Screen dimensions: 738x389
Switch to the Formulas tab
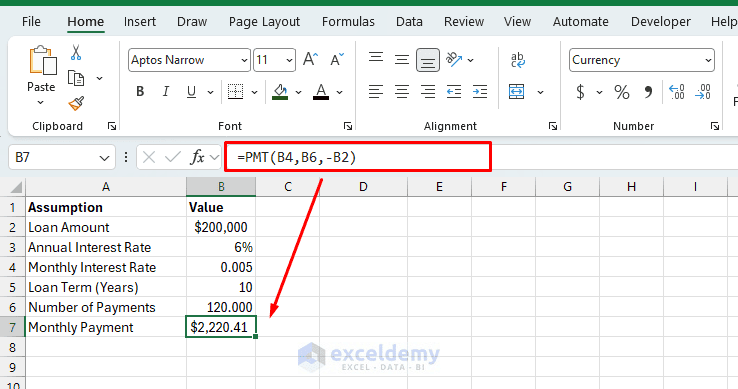point(348,22)
